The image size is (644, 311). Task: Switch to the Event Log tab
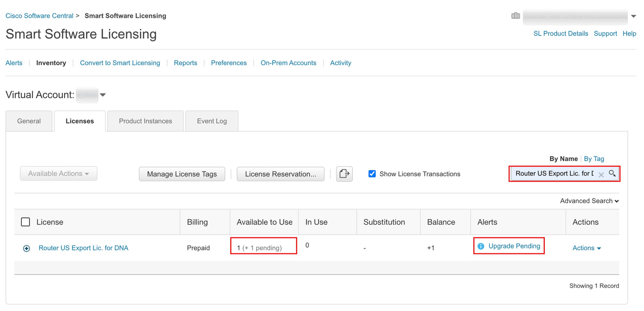click(211, 120)
